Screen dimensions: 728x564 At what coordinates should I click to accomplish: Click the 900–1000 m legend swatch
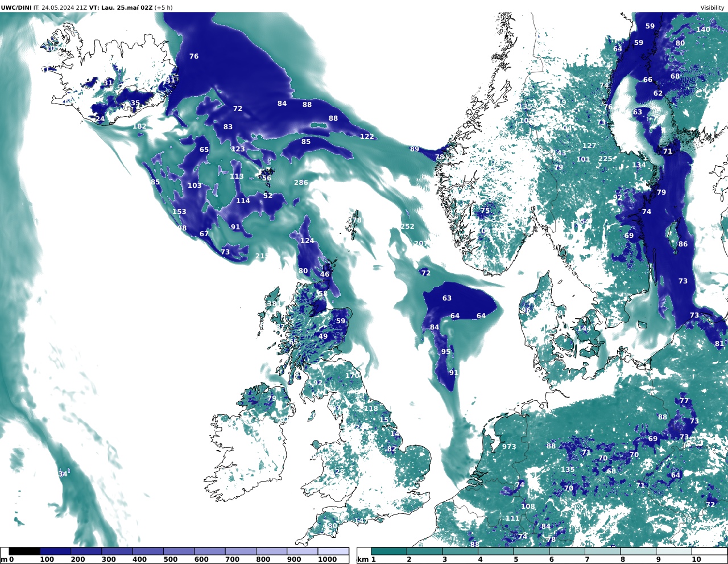(302, 551)
